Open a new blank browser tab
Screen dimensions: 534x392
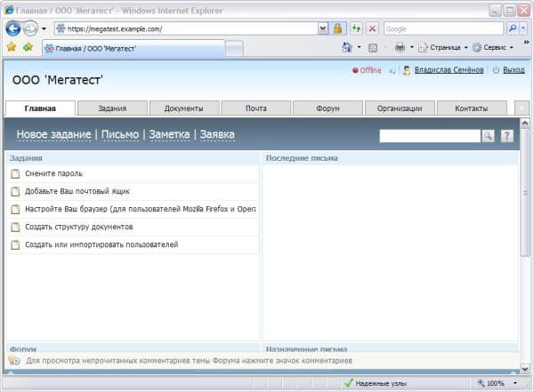(234, 49)
